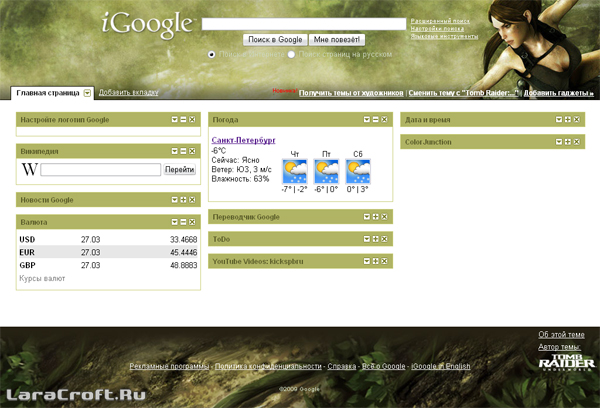Minimize the Википедия gadget
This screenshot has height=408, width=600.
183,151
